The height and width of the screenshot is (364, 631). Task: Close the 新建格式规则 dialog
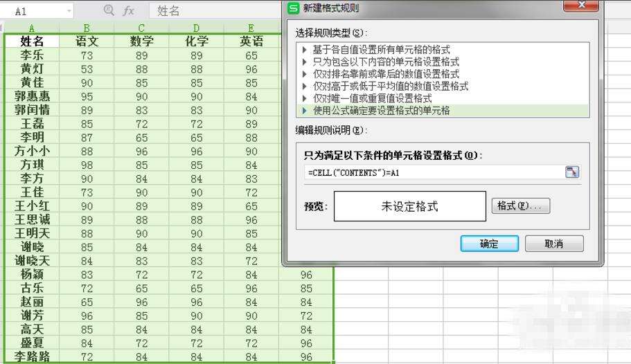click(581, 6)
